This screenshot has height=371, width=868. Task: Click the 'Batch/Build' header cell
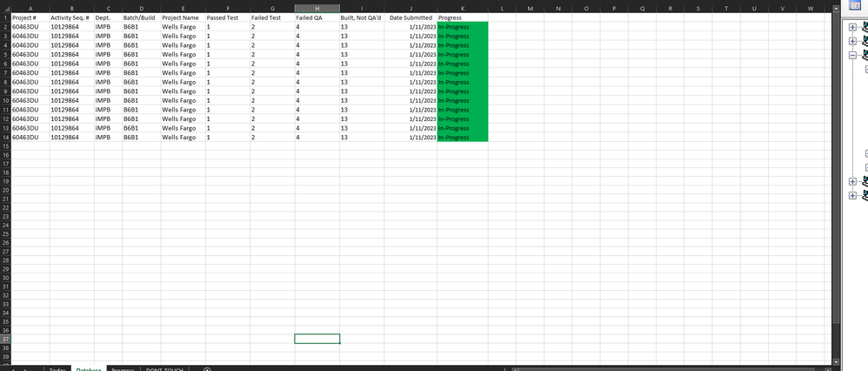[142, 17]
